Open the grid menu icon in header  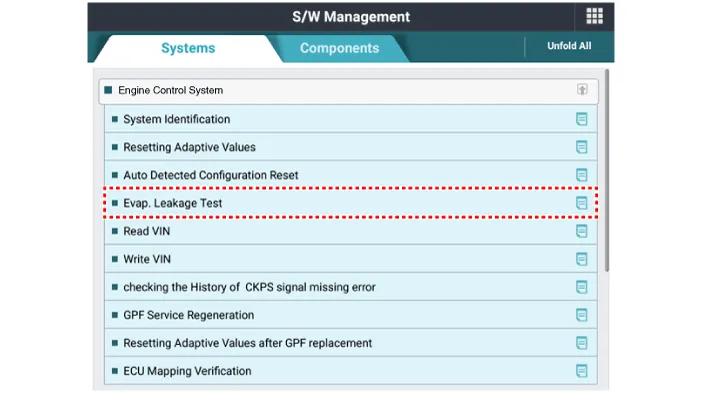click(x=594, y=16)
